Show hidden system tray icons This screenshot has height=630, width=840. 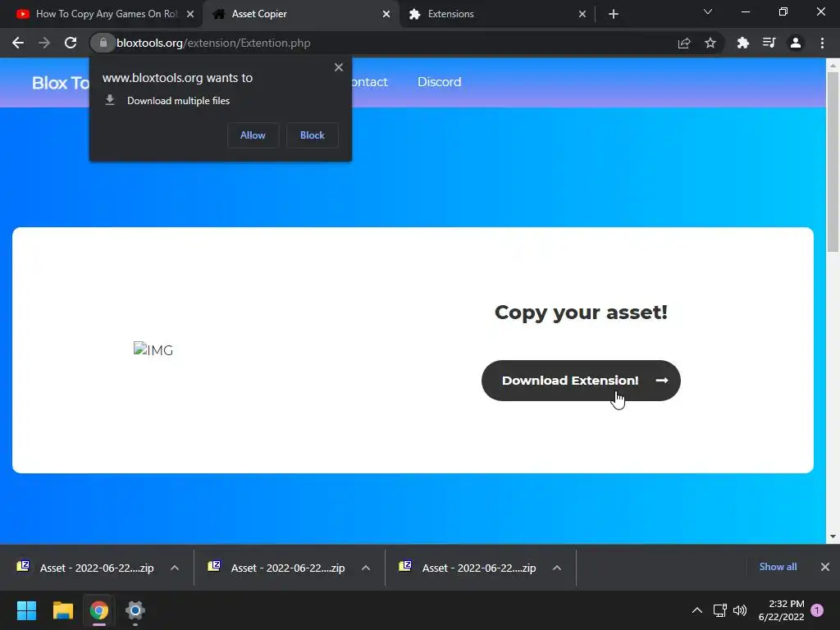(697, 610)
